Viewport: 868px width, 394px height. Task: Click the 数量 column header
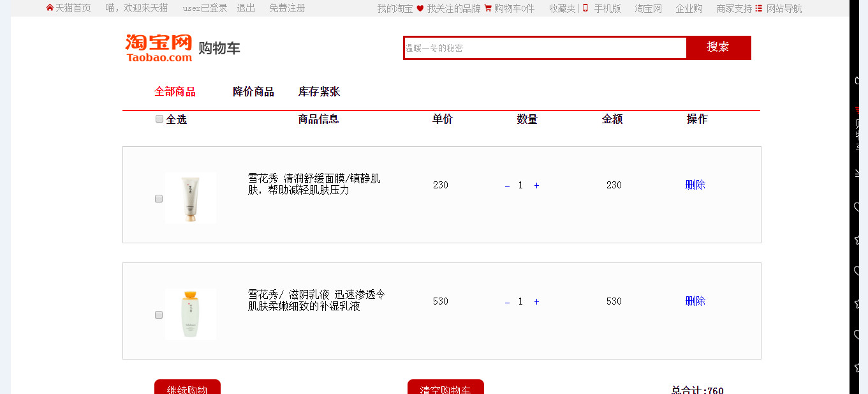point(527,119)
